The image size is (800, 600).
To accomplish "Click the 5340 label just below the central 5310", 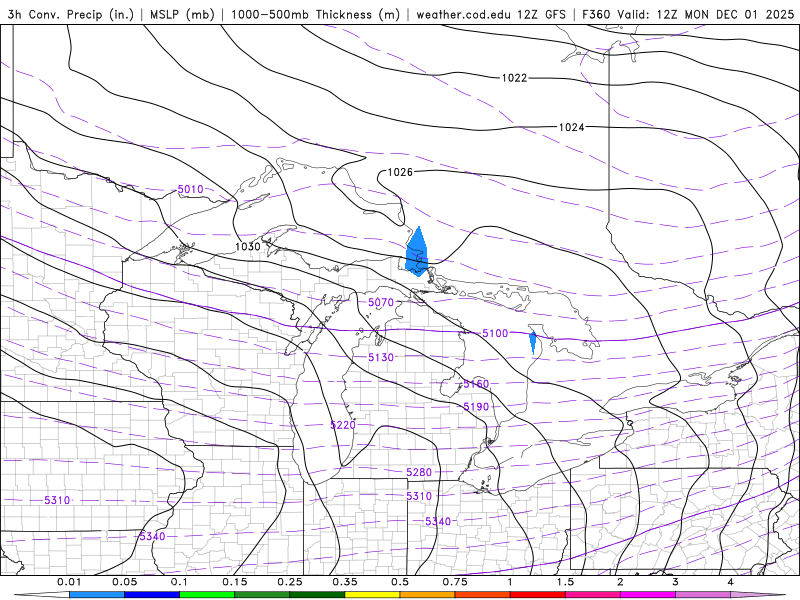I will point(438,521).
